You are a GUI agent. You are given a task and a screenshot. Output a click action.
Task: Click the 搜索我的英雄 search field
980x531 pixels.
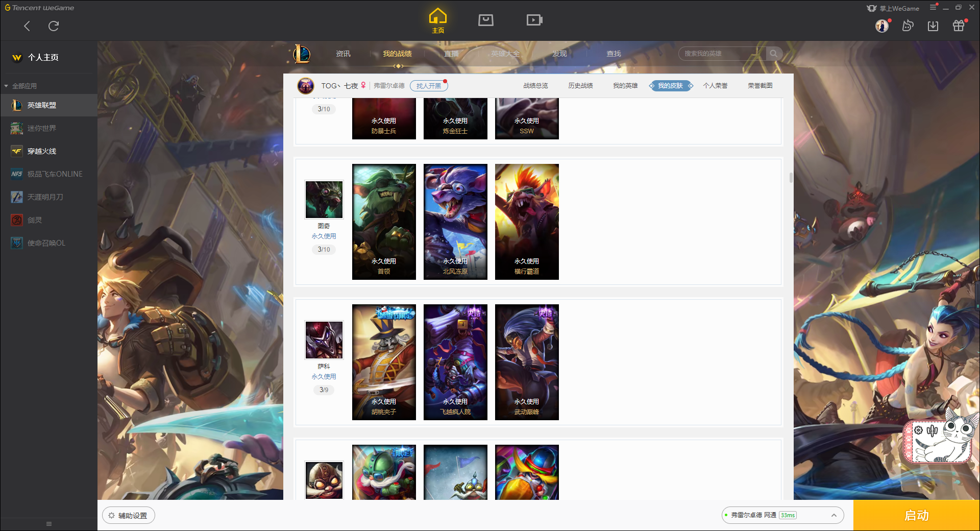pyautogui.click(x=722, y=54)
